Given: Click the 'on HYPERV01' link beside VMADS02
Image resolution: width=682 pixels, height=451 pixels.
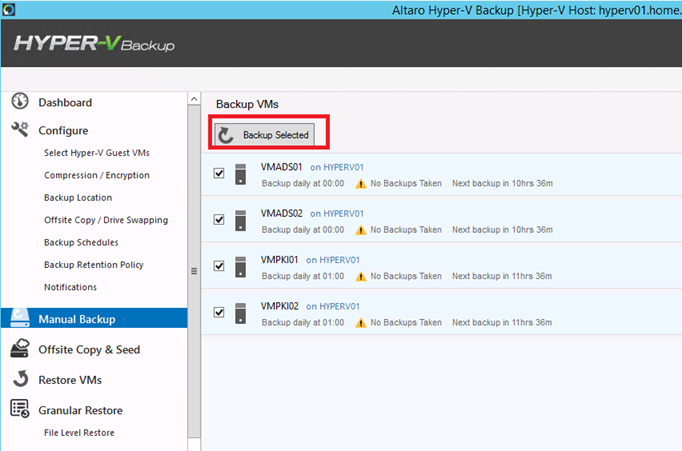Looking at the screenshot, I should (337, 214).
